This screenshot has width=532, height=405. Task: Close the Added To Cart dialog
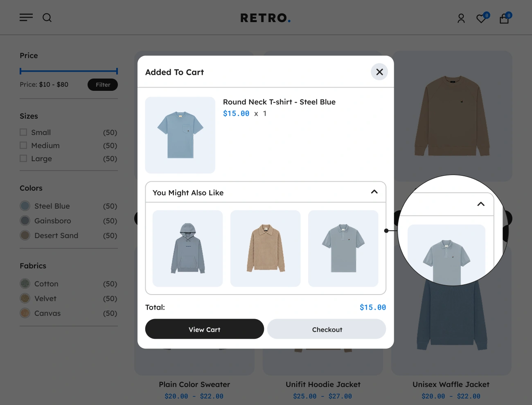pyautogui.click(x=379, y=72)
